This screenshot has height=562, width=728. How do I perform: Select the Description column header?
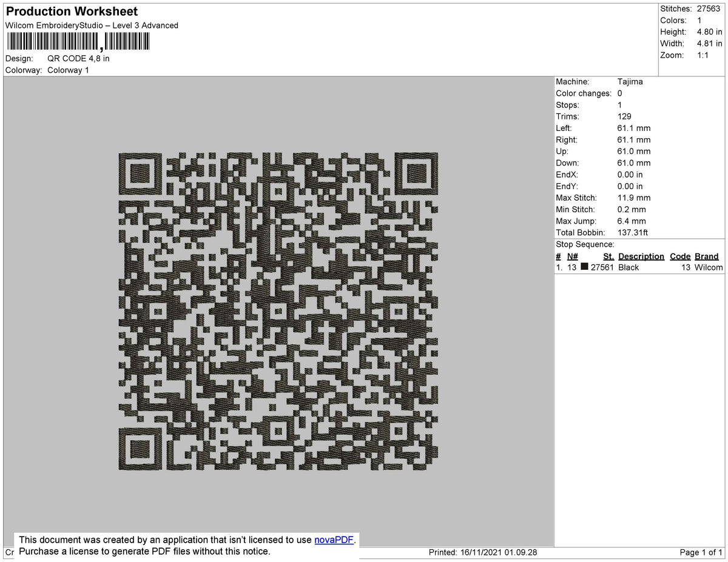(x=641, y=256)
